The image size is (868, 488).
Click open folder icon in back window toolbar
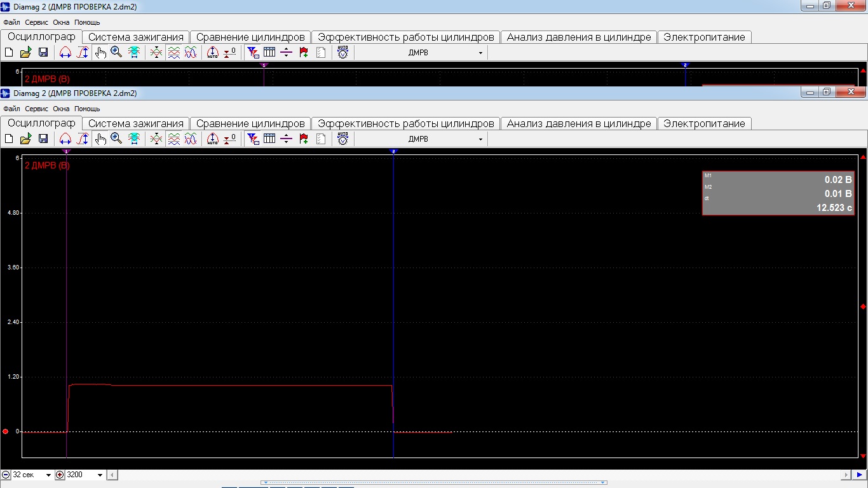click(x=25, y=52)
